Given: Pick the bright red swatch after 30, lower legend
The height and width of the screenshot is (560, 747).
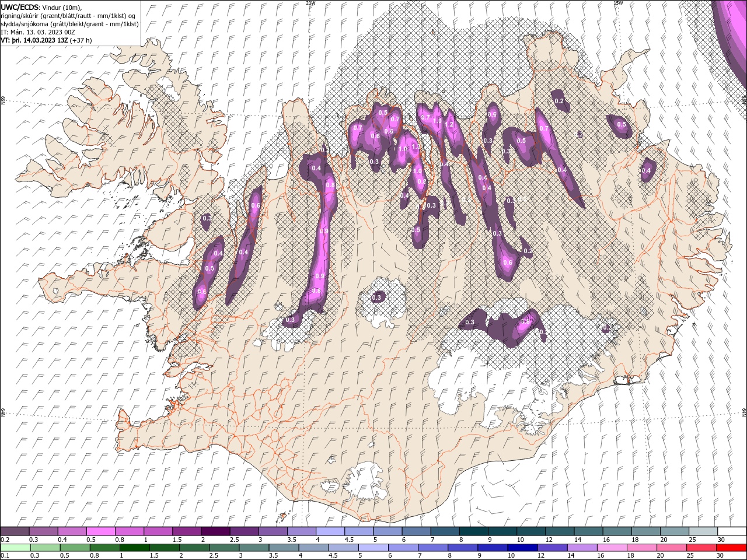Looking at the screenshot, I should [732, 548].
